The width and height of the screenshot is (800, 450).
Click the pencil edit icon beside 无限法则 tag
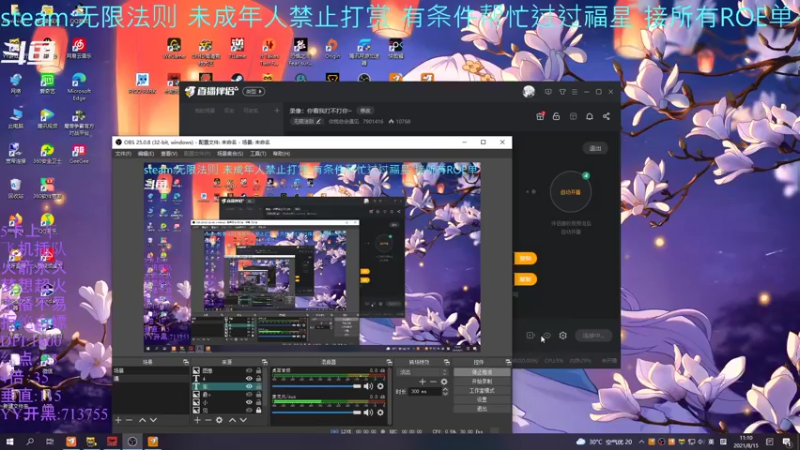(318, 121)
